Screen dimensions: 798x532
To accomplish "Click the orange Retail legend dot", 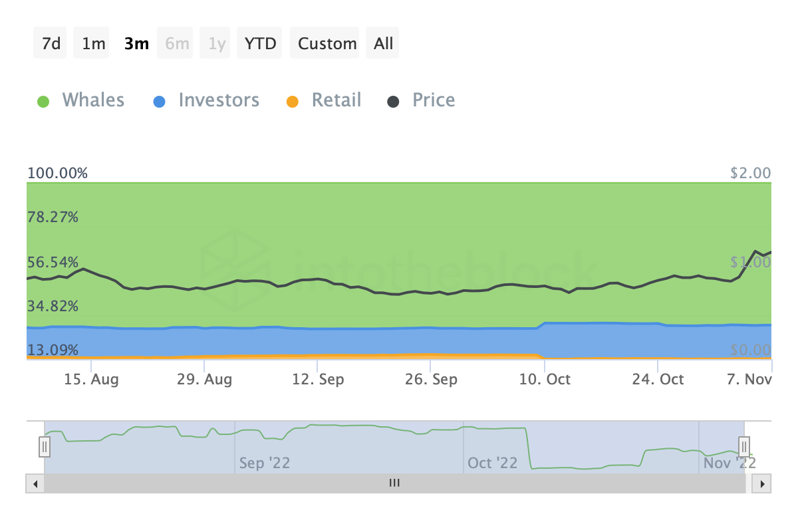I will [293, 102].
